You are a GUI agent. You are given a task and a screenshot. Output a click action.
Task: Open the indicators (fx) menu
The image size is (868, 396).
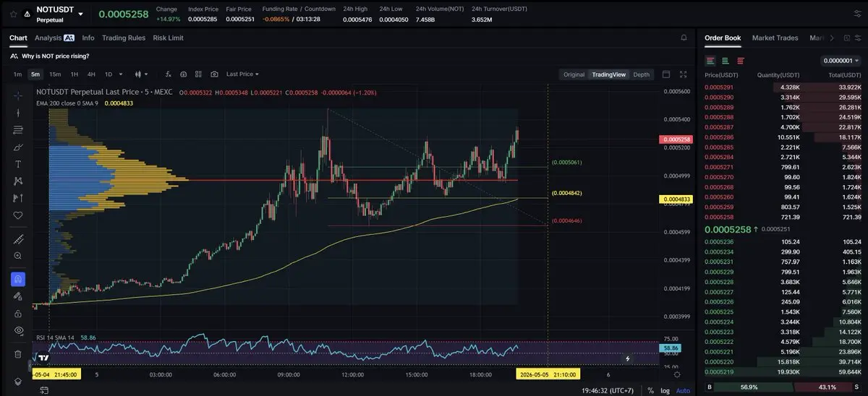point(168,74)
